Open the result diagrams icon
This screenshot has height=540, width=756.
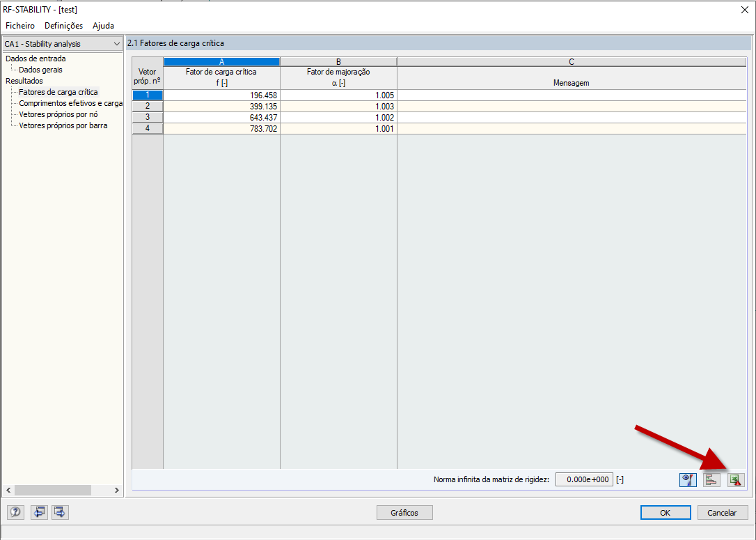[711, 479]
